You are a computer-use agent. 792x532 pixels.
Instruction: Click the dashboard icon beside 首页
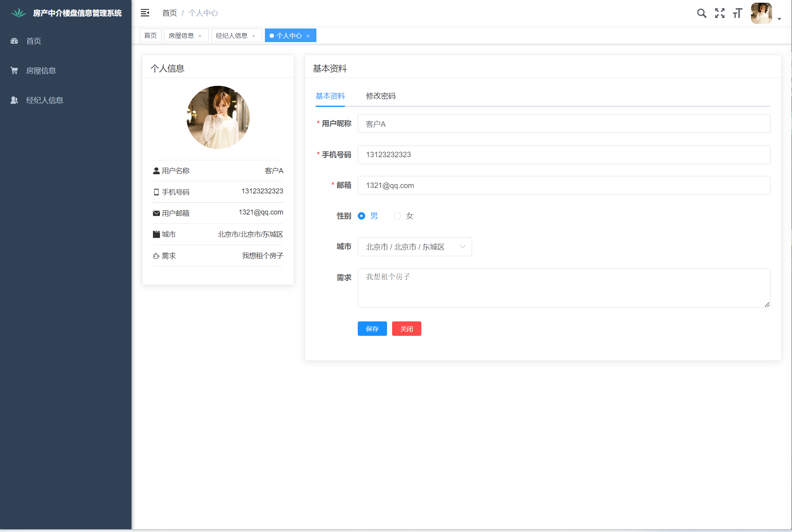tap(14, 41)
